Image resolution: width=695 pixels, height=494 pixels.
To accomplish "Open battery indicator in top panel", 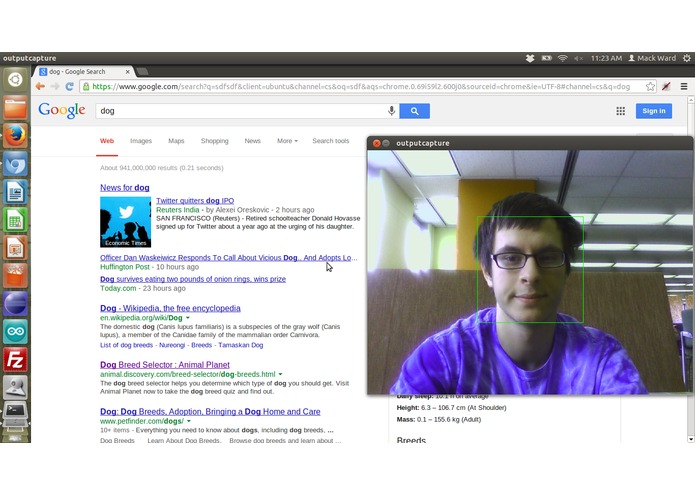I will (547, 58).
